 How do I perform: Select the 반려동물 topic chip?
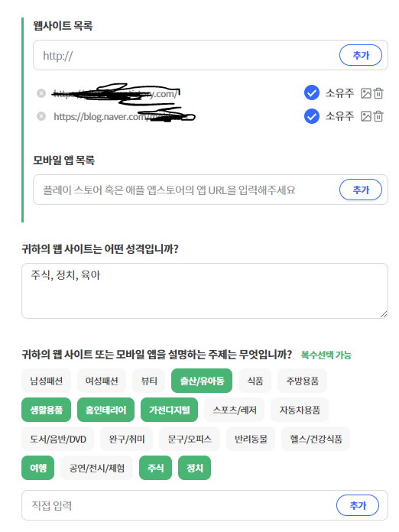[251, 439]
